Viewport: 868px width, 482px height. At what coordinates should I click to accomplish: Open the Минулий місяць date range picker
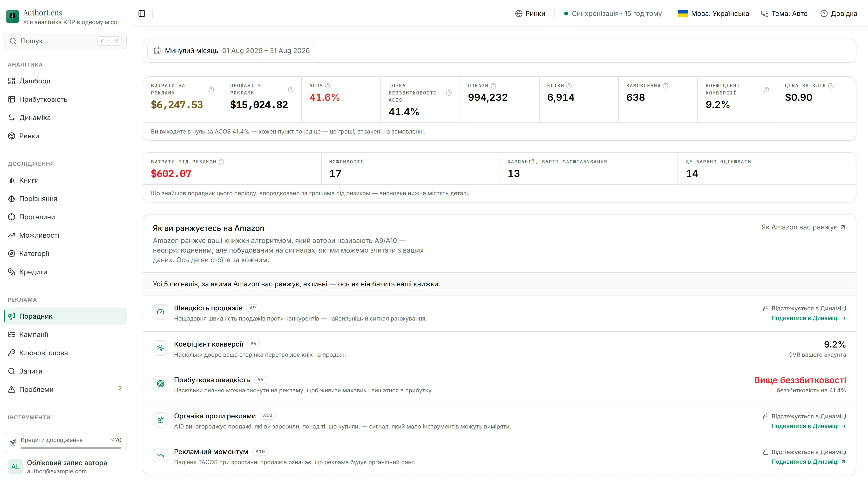click(231, 51)
